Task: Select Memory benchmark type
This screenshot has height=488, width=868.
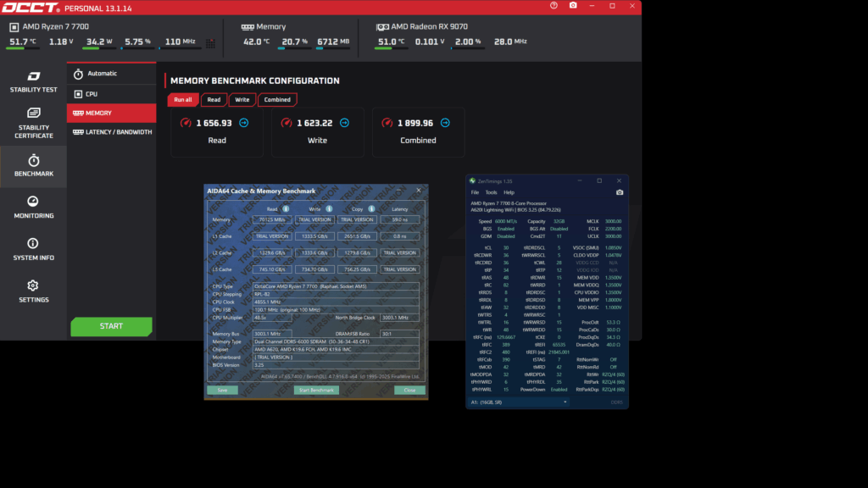Action: pyautogui.click(x=111, y=113)
